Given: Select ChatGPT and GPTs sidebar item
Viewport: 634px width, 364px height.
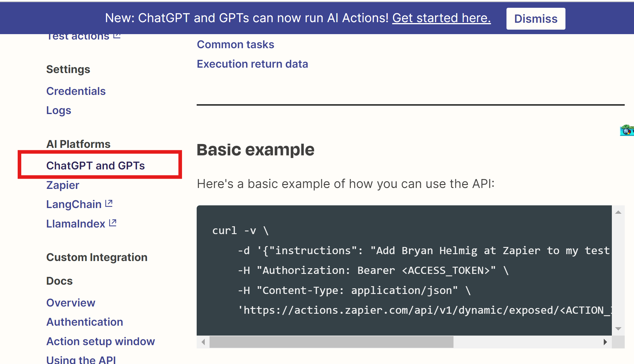Looking at the screenshot, I should 95,166.
